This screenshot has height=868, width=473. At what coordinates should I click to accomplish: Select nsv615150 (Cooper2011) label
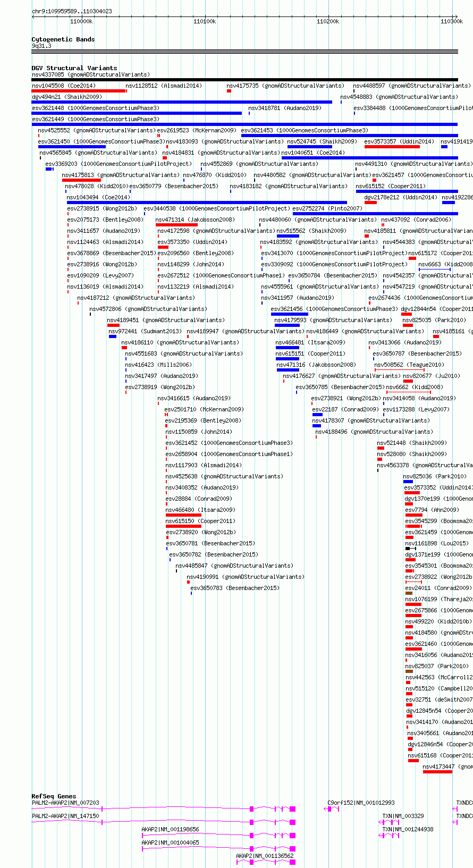click(x=200, y=521)
